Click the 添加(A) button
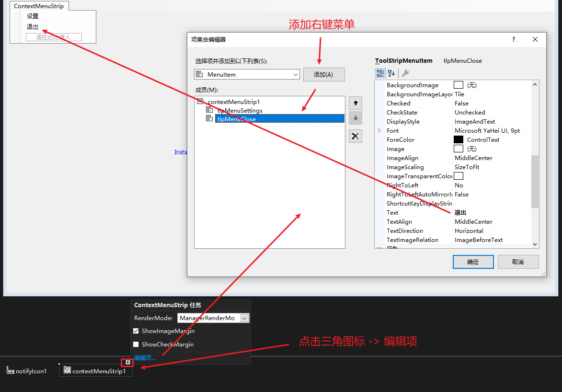 coord(324,74)
